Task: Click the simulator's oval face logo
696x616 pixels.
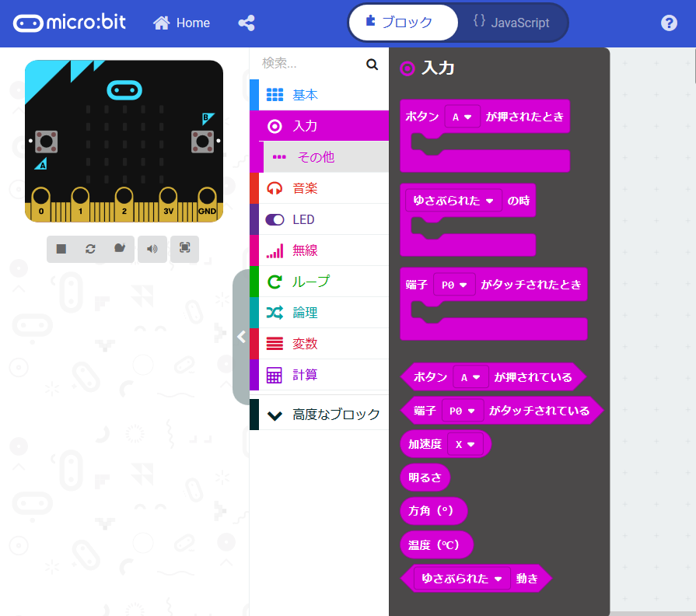Action: click(x=124, y=90)
